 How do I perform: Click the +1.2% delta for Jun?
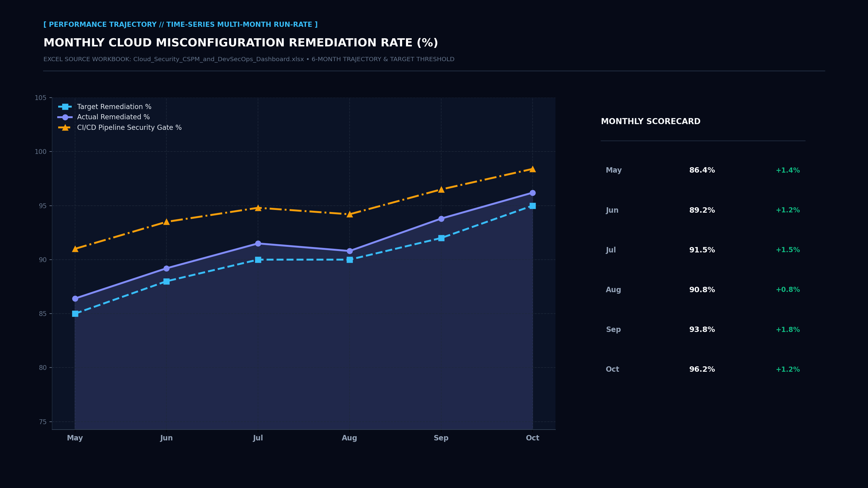pyautogui.click(x=788, y=210)
